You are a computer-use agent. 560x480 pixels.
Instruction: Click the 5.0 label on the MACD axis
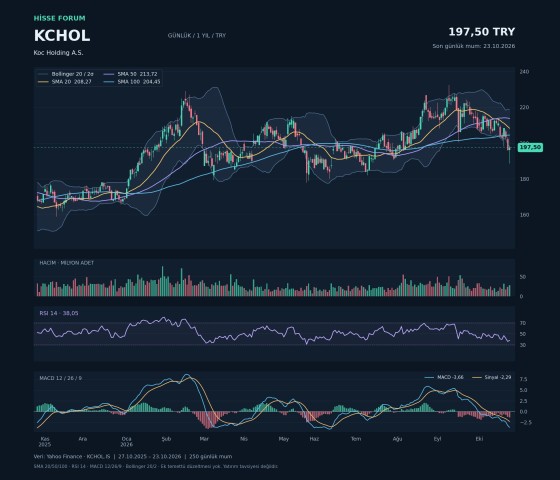[x=523, y=390]
